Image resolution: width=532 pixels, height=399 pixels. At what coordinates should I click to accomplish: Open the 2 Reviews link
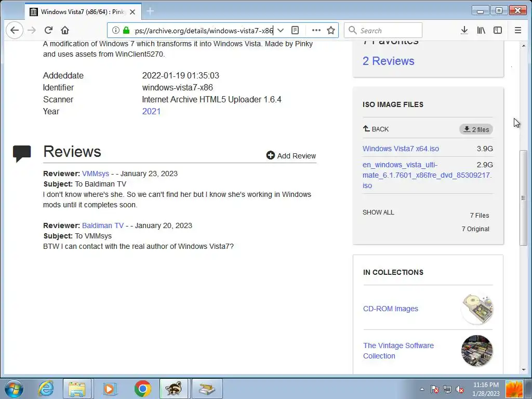[389, 61]
